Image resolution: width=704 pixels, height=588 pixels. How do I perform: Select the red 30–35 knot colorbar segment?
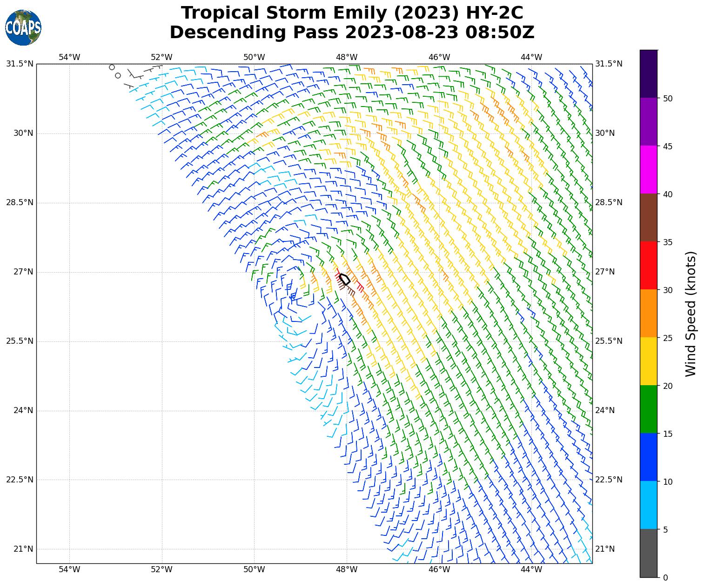pyautogui.click(x=649, y=265)
